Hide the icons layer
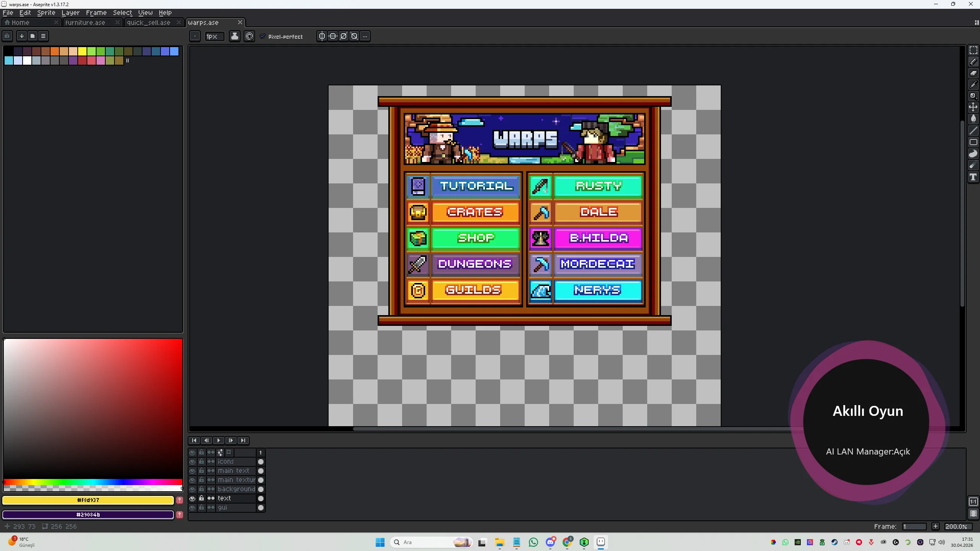This screenshot has width=980, height=551. pos(192,462)
